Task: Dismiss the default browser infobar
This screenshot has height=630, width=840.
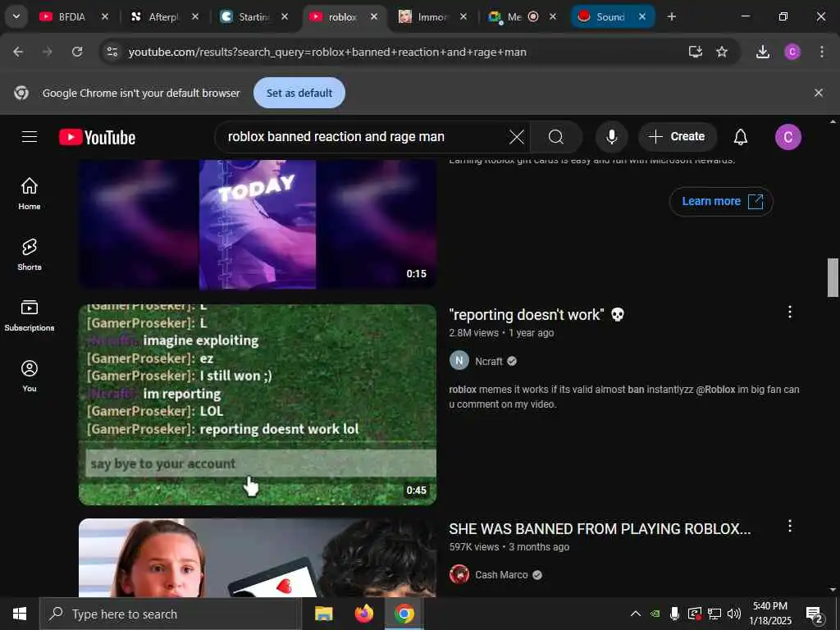Action: point(819,93)
